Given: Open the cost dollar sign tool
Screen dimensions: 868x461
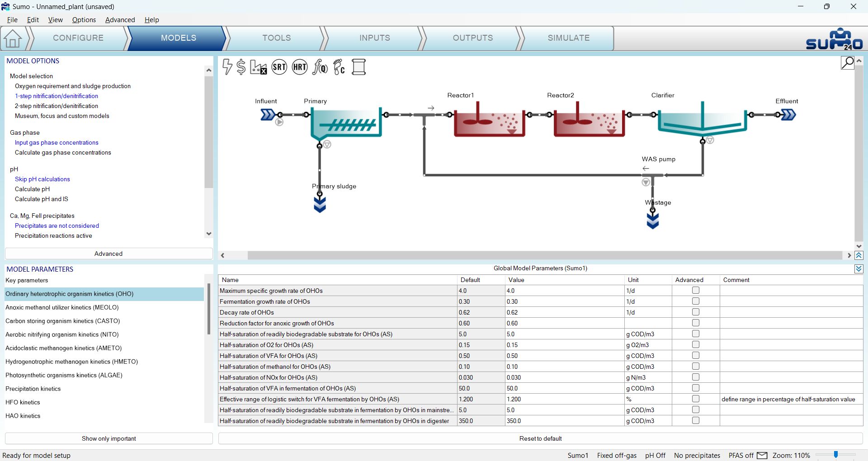Looking at the screenshot, I should point(241,67).
